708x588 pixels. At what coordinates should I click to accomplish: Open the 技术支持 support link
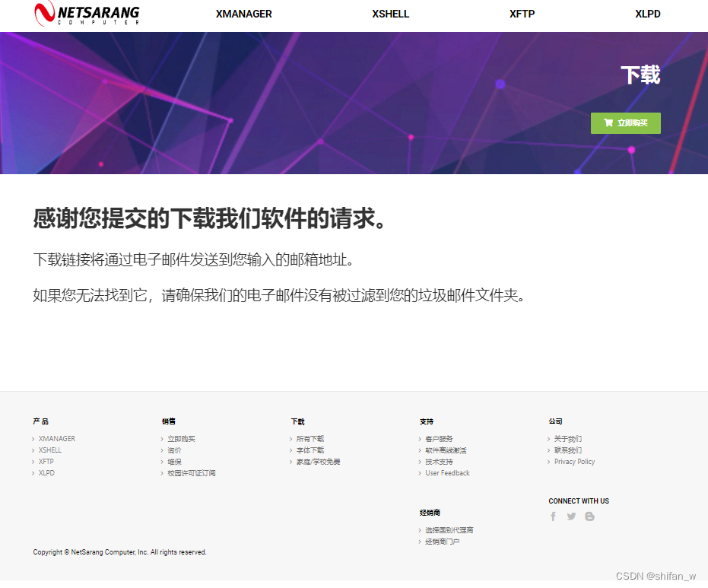pyautogui.click(x=439, y=462)
